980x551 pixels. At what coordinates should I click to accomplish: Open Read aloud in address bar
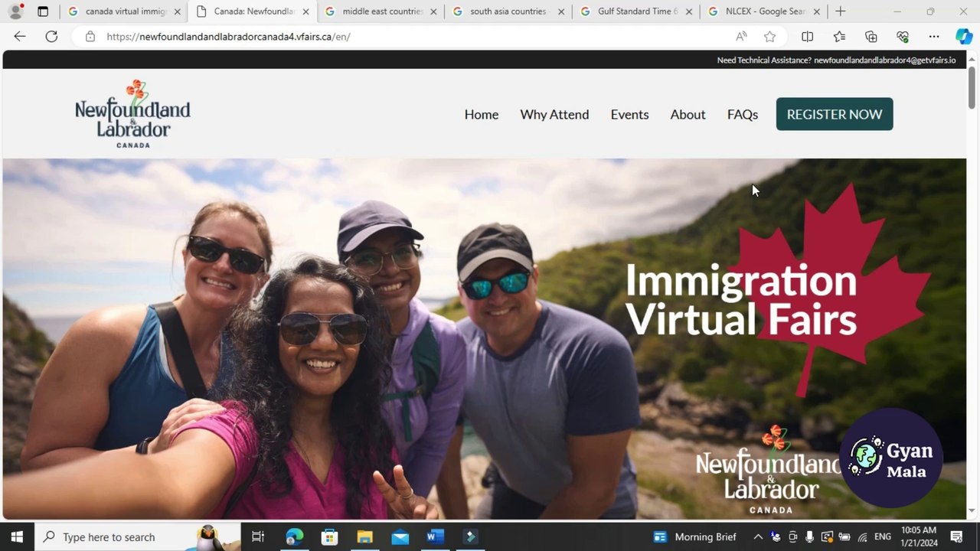pos(741,37)
